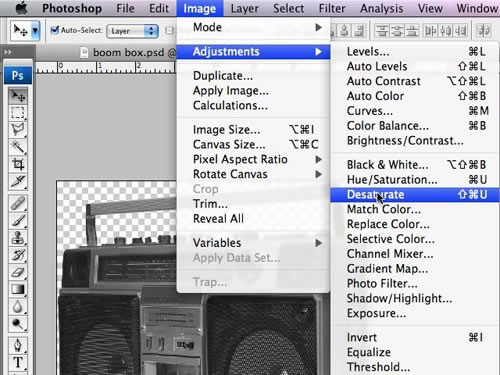Select the Type tool
This screenshot has height=375, width=500.
point(18,362)
